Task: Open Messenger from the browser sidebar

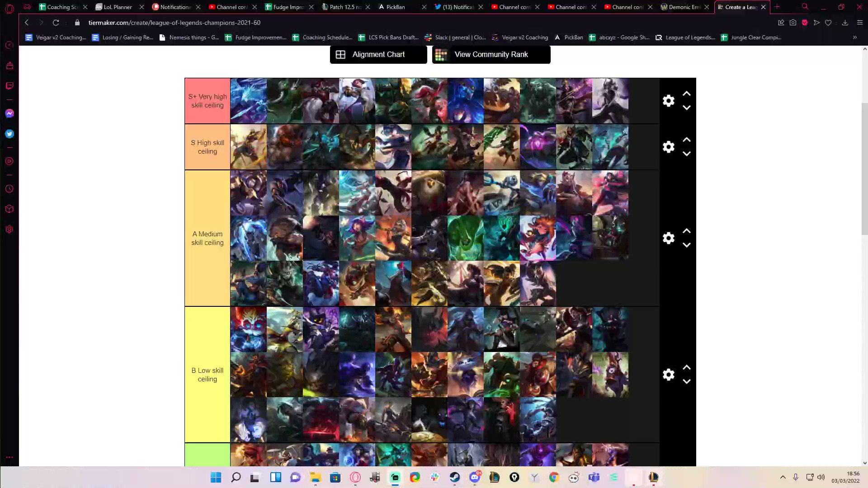Action: click(9, 113)
